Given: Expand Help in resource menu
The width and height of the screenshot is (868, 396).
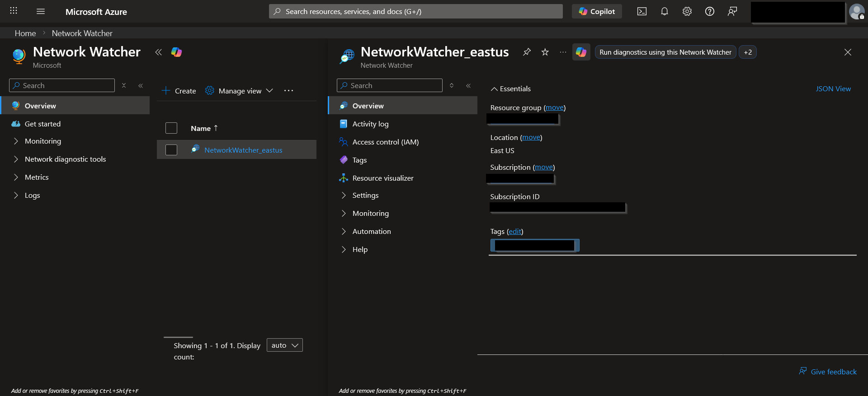Looking at the screenshot, I should tap(344, 249).
